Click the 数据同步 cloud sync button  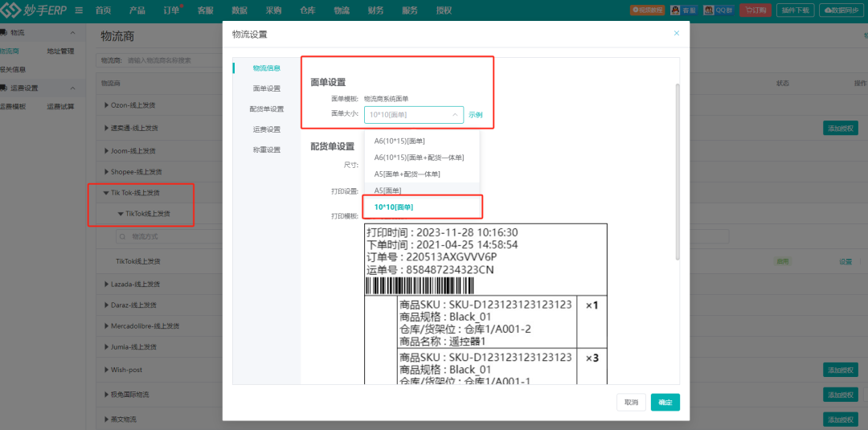(843, 10)
